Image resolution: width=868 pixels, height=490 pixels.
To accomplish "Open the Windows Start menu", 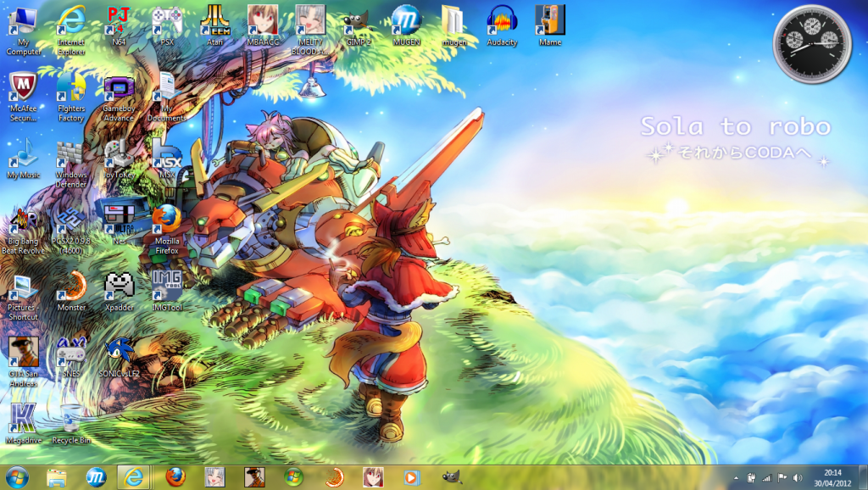I will click(17, 477).
